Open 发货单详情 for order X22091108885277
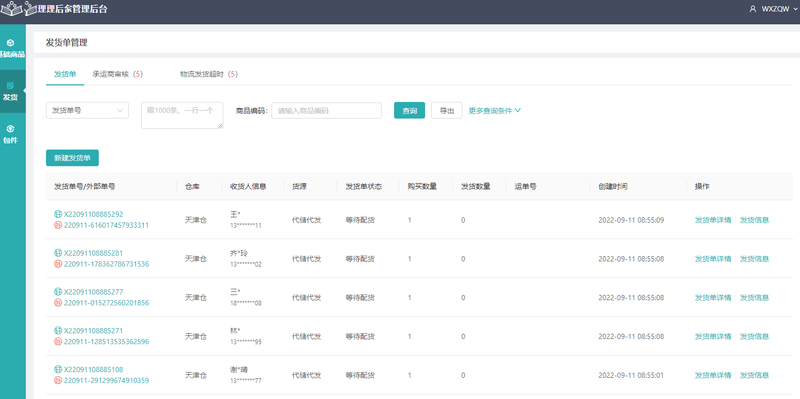800x399 pixels. pyautogui.click(x=713, y=297)
